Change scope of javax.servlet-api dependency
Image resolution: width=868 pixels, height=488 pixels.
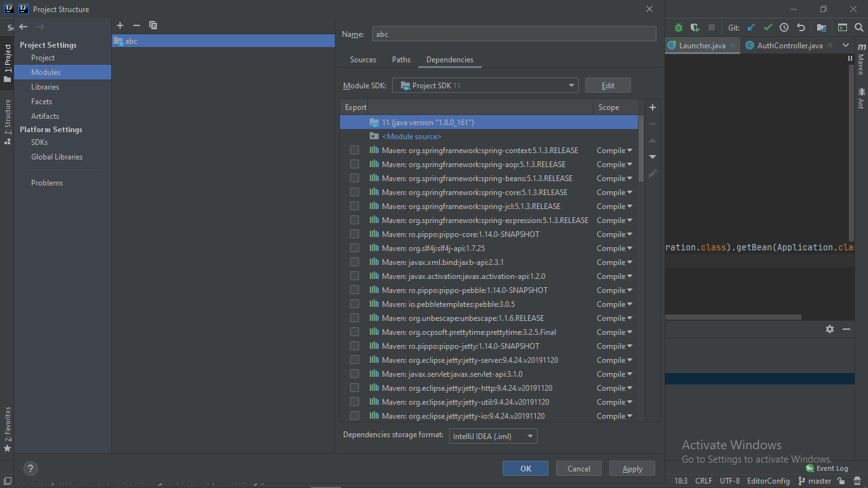(x=614, y=374)
